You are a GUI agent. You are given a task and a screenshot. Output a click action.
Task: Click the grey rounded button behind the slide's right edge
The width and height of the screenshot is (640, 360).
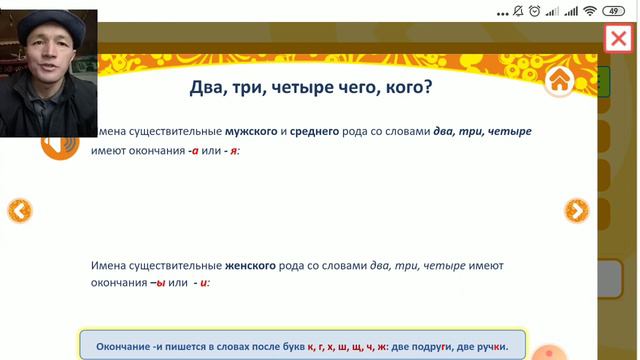[611, 278]
